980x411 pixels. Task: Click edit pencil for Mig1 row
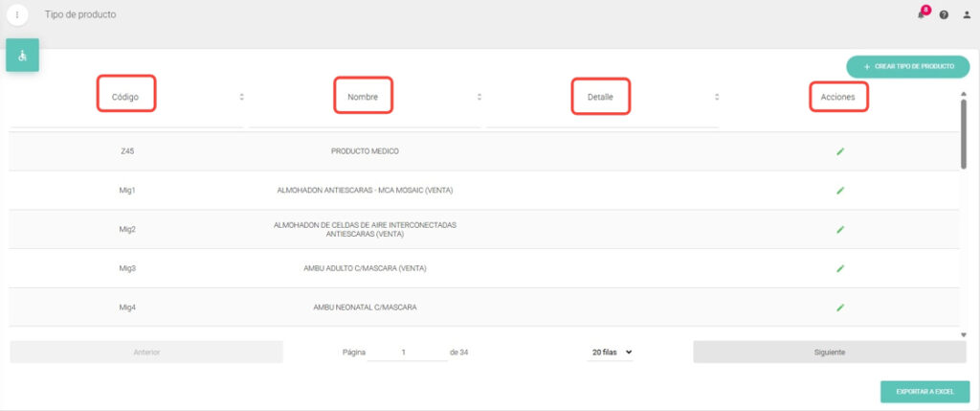[839, 191]
